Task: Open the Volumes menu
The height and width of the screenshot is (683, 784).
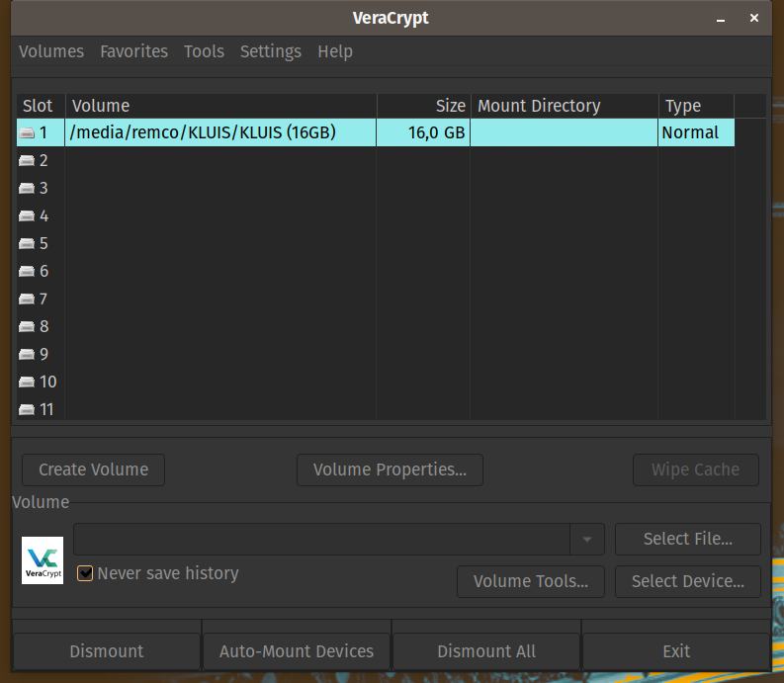Action: pos(51,51)
